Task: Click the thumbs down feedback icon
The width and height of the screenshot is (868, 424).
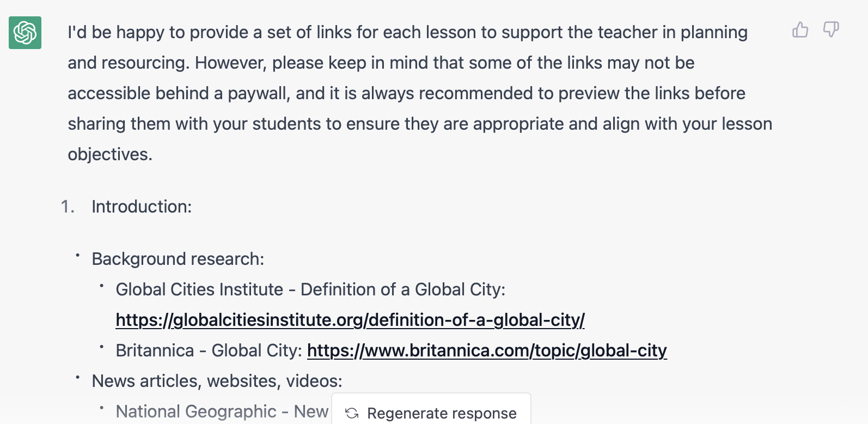Action: pos(831,29)
